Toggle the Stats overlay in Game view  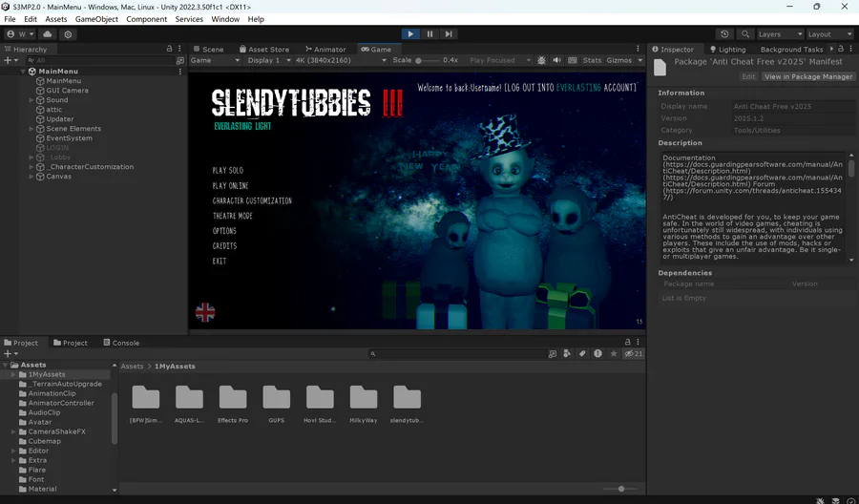[592, 60]
